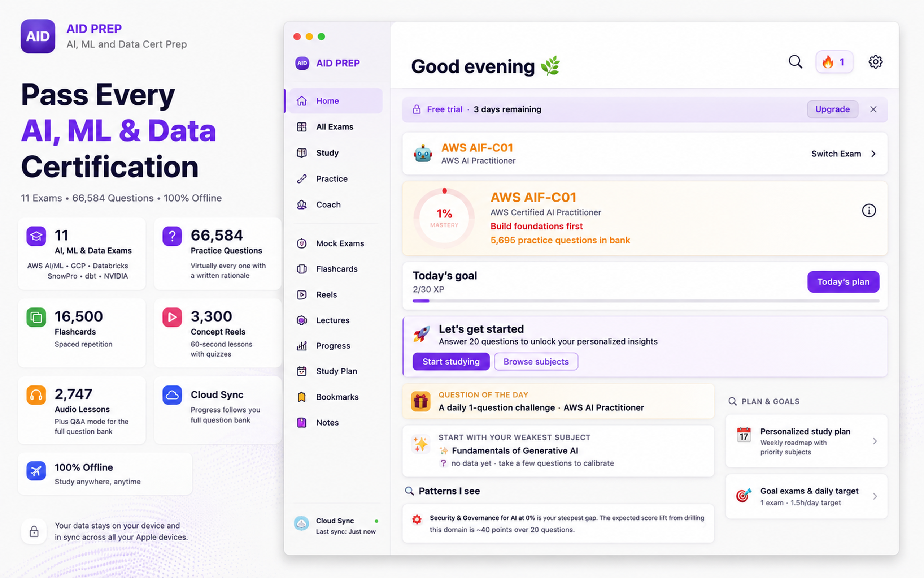Click Start studying
This screenshot has height=578, width=924.
(451, 362)
